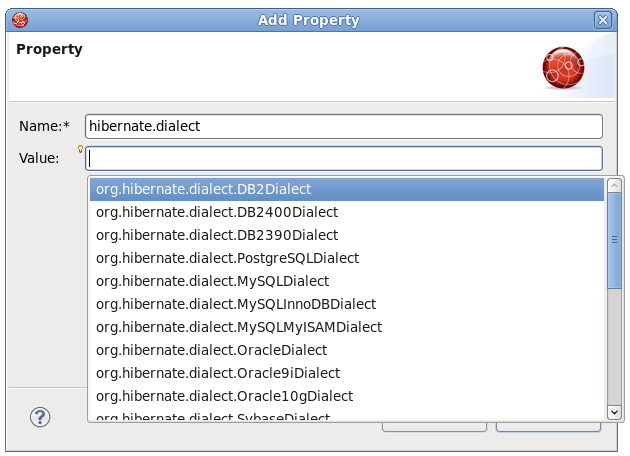This screenshot has height=456, width=630.
Task: Focus the Name field containing hibernate.dialect
Action: pyautogui.click(x=343, y=126)
